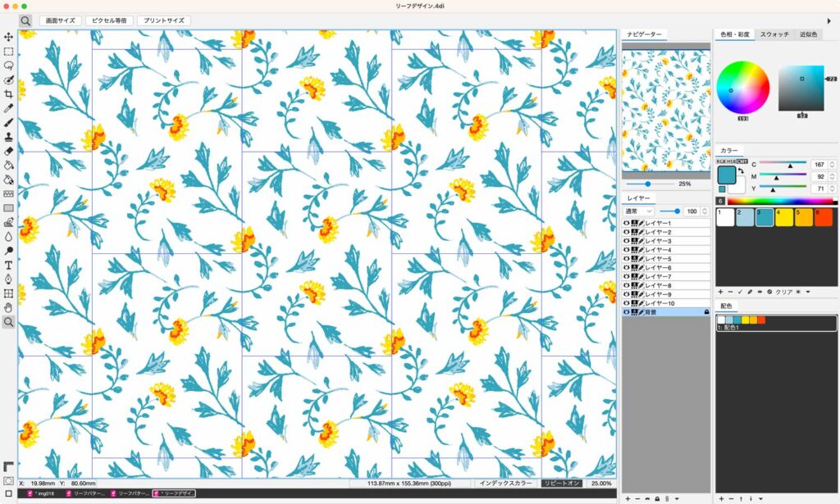Select the Zoom magnifier tool in toolbox
This screenshot has width=840, height=504.
click(x=8, y=321)
